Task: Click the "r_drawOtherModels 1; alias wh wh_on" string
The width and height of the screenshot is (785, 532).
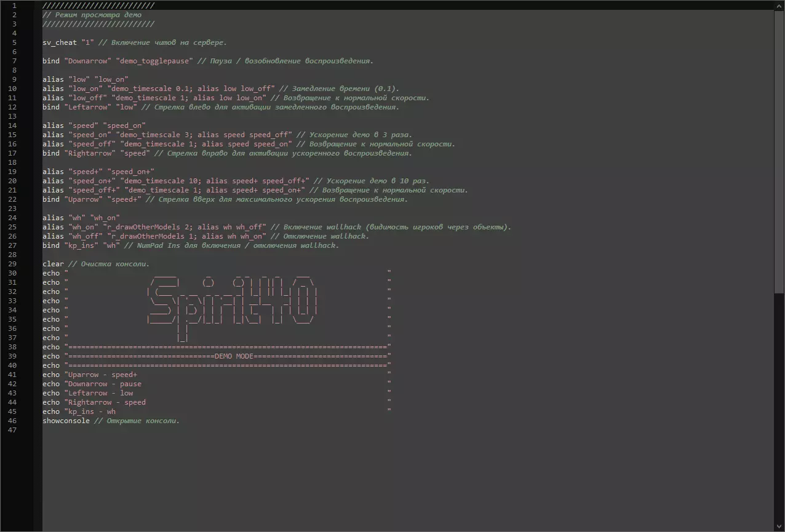Action: pyautogui.click(x=188, y=236)
